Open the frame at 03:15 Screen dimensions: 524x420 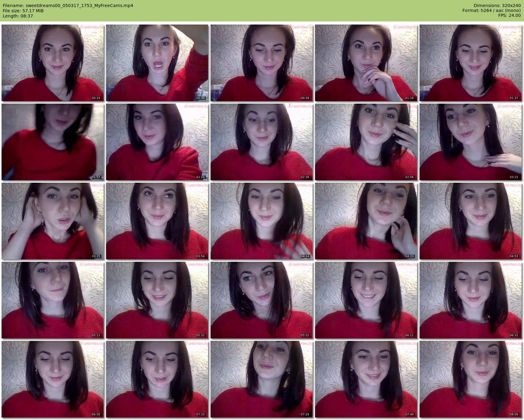471,142
